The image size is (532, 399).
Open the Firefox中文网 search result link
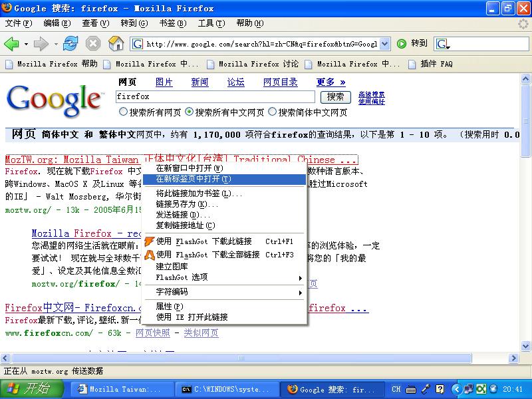pos(73,309)
